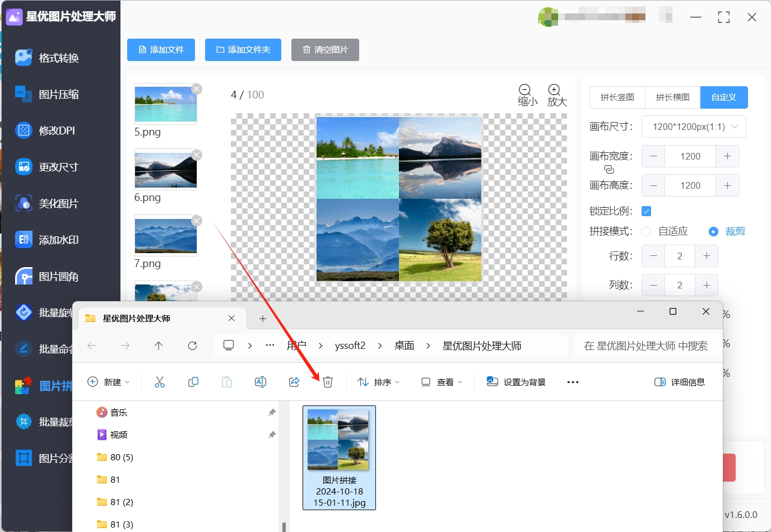This screenshot has width=771, height=532.
Task: Go up one folder in Explorer
Action: pos(159,346)
